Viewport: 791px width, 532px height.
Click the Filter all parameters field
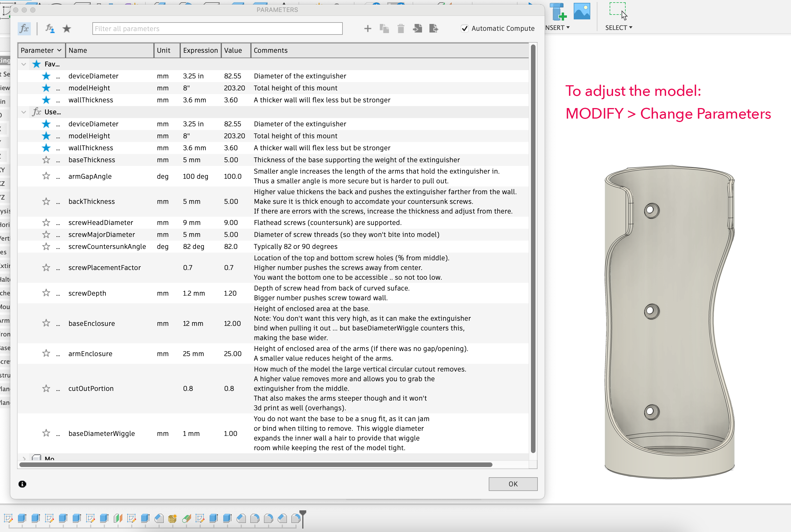pyautogui.click(x=217, y=29)
